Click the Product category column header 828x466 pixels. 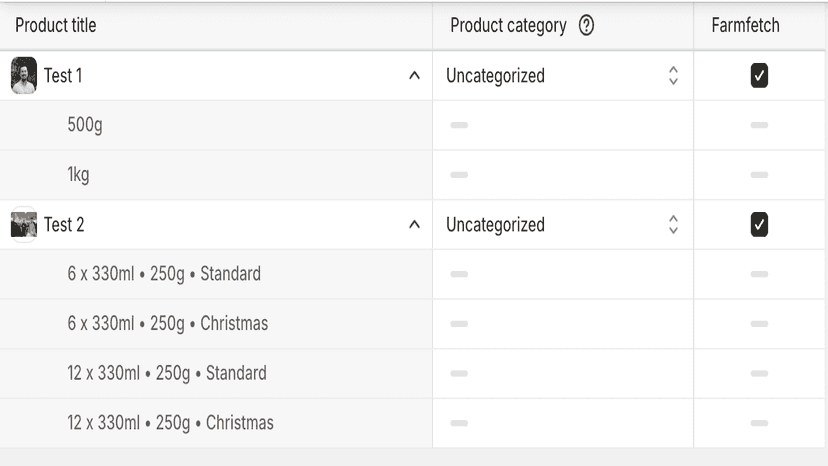(508, 25)
